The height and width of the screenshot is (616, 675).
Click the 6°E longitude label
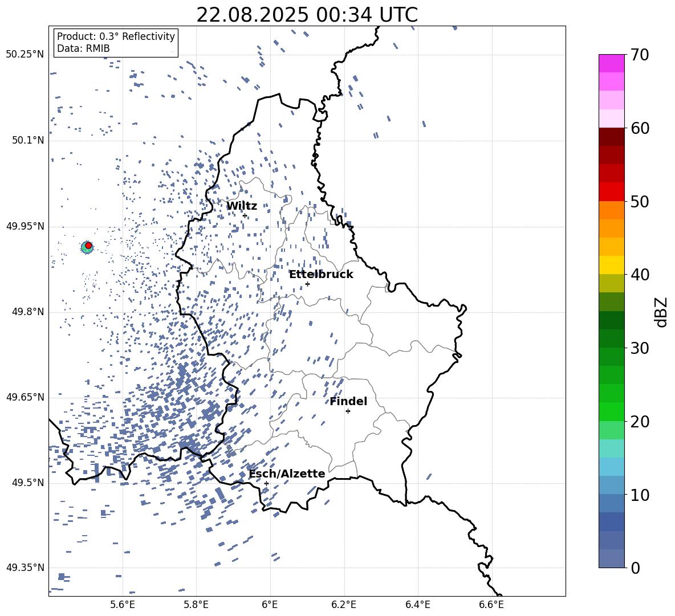(x=270, y=605)
